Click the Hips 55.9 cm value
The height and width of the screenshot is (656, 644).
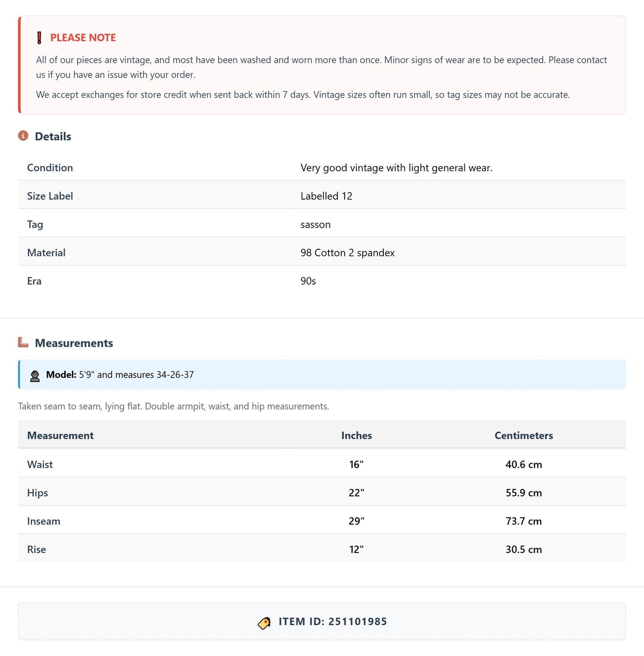click(x=524, y=493)
